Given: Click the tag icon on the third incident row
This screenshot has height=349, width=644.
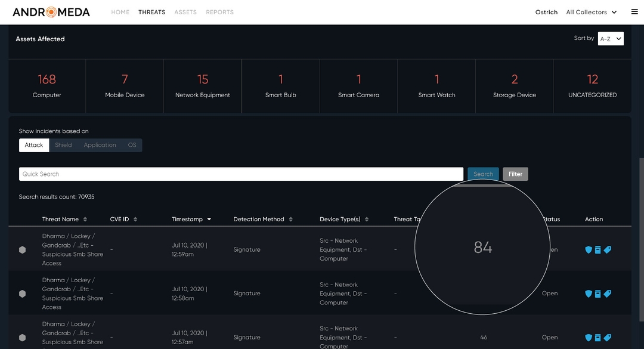Looking at the screenshot, I should coord(608,337).
